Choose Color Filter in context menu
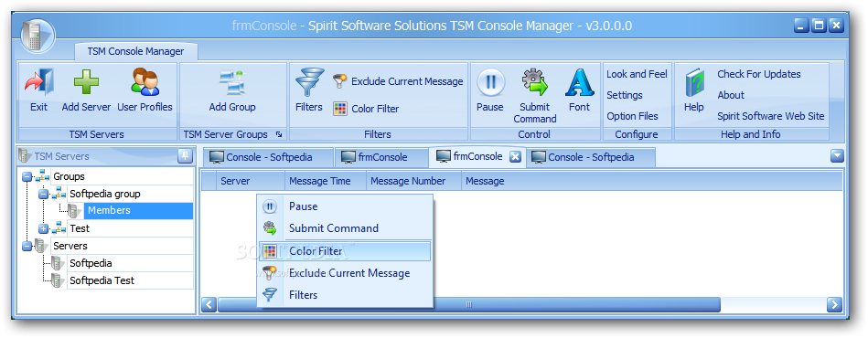 coord(345,251)
